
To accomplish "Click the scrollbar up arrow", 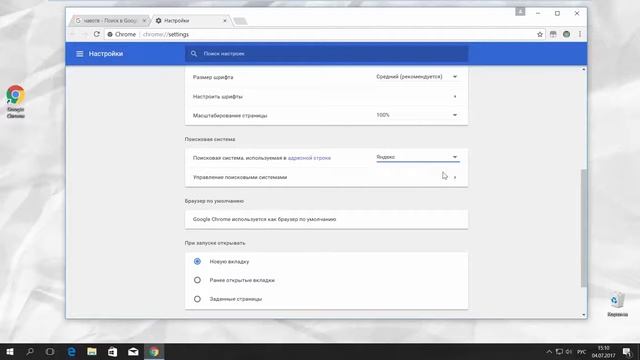I will point(584,69).
